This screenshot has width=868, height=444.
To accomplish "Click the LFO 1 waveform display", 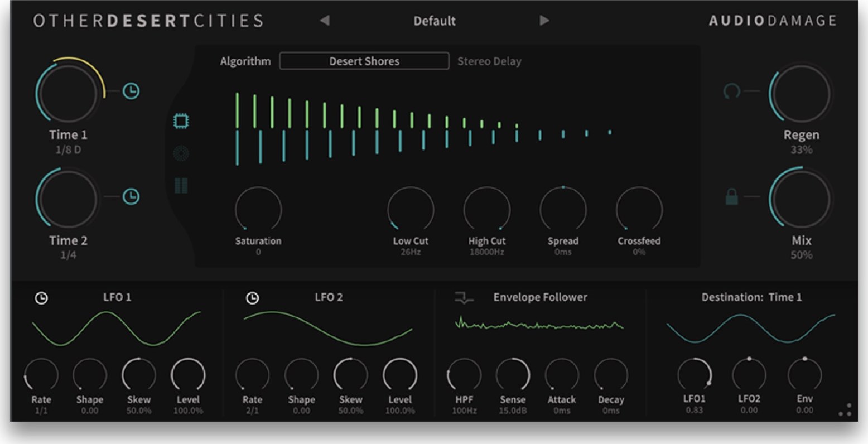I will click(117, 329).
